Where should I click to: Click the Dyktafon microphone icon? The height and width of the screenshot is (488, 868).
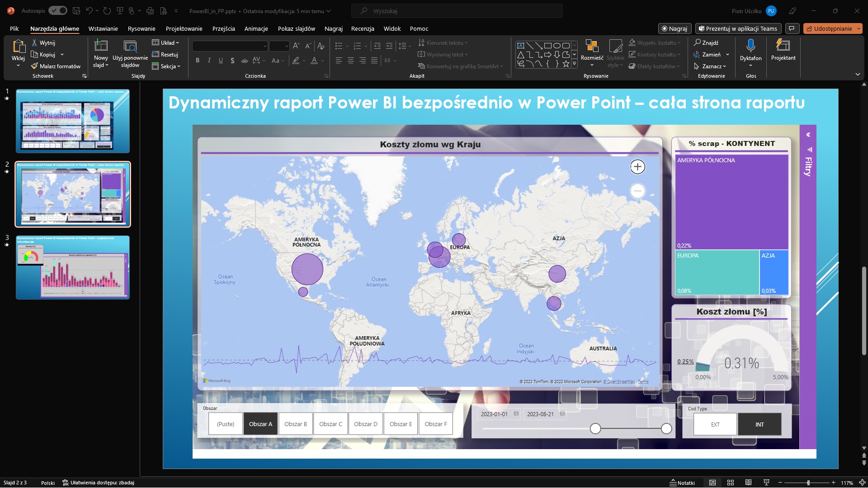(751, 46)
